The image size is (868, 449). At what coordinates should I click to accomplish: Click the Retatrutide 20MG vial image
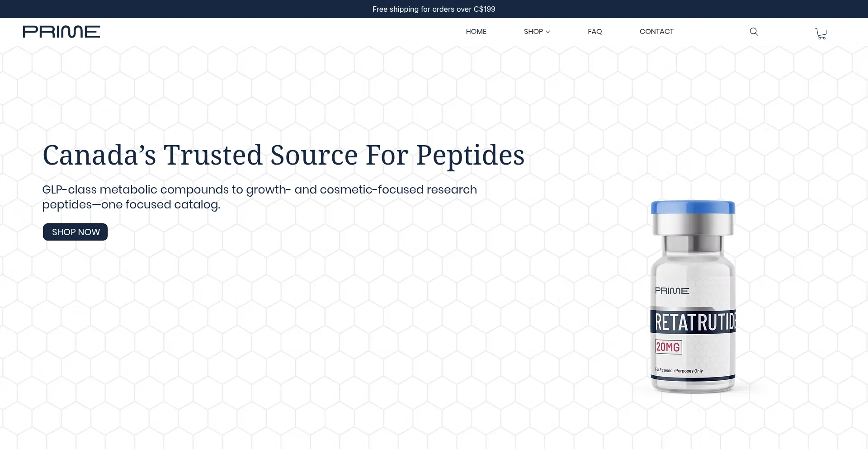693,297
